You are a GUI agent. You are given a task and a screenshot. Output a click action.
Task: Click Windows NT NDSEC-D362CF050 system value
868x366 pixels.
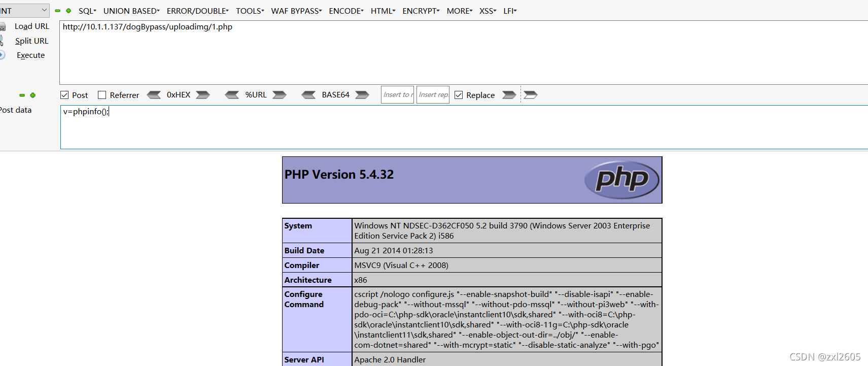(502, 231)
